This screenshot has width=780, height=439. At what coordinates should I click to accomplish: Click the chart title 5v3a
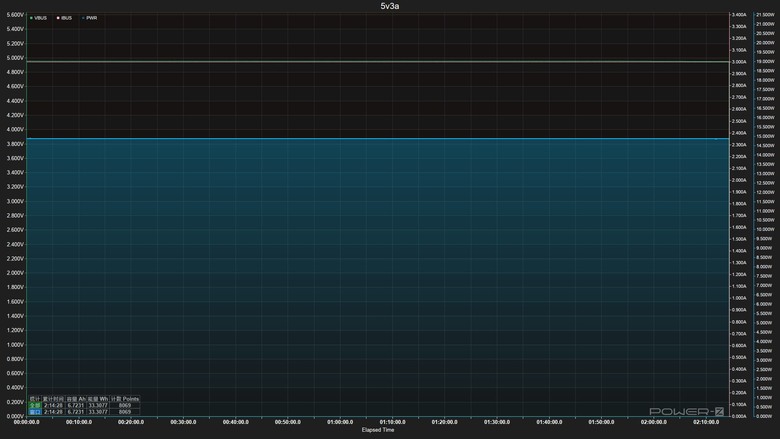[x=390, y=6]
